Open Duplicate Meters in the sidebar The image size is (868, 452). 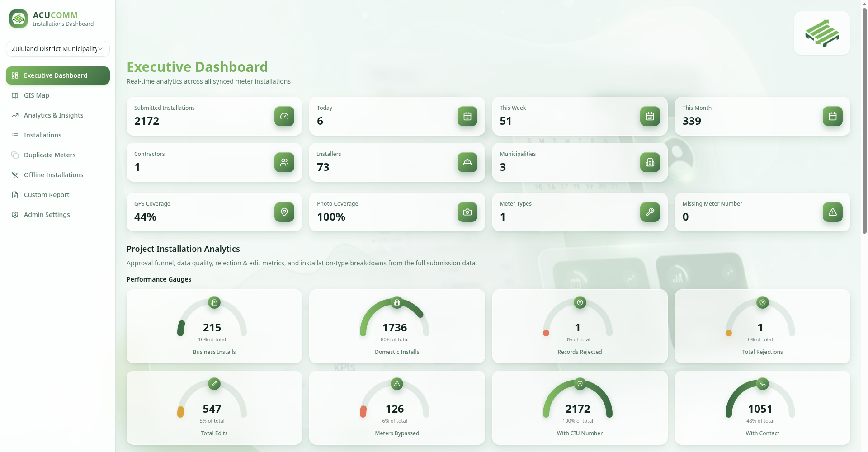pyautogui.click(x=58, y=155)
